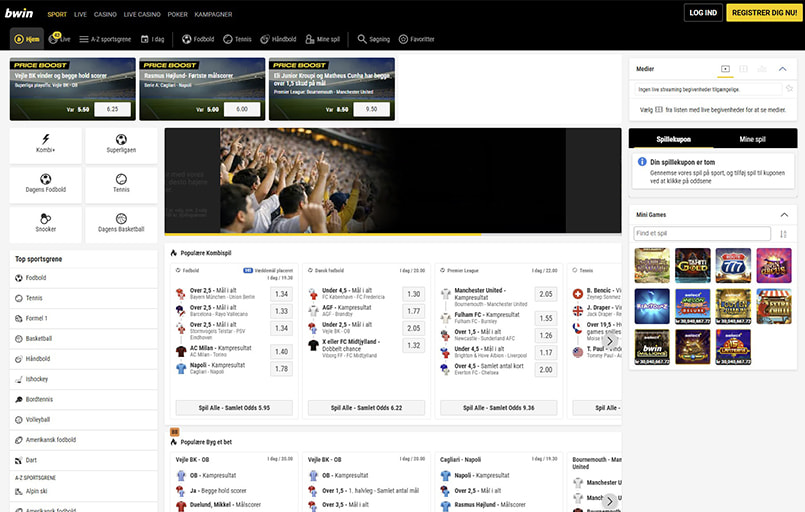805x512 pixels.
Task: Switch to the Mine spil coupon tab
Action: click(752, 139)
